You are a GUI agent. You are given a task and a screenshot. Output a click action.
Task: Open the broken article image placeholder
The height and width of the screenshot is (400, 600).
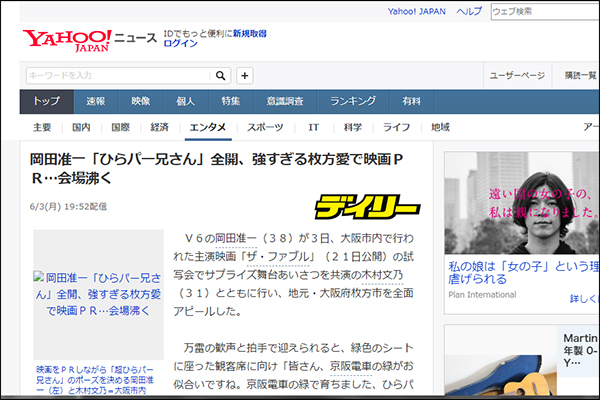(98, 294)
